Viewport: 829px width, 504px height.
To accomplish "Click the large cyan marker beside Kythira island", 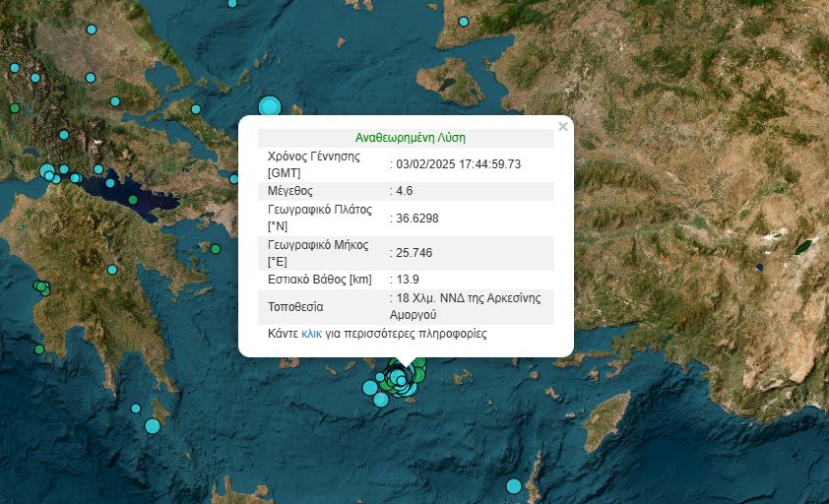I will (x=153, y=426).
